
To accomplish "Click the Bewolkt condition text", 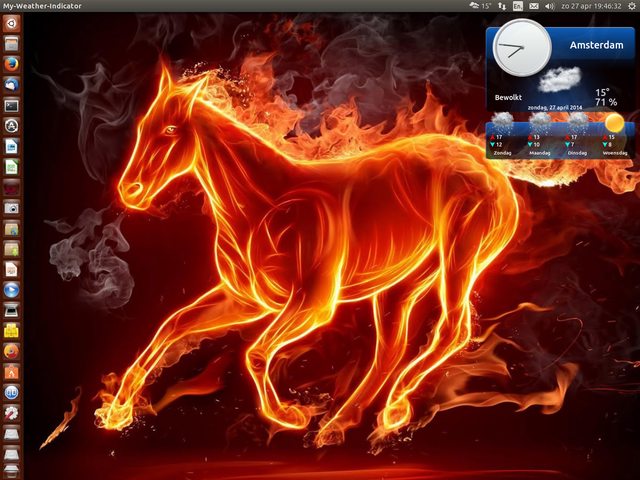I will (x=508, y=97).
